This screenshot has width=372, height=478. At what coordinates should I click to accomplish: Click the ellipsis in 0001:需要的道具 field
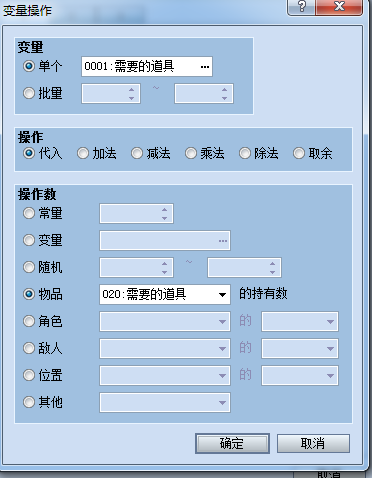pos(205,67)
